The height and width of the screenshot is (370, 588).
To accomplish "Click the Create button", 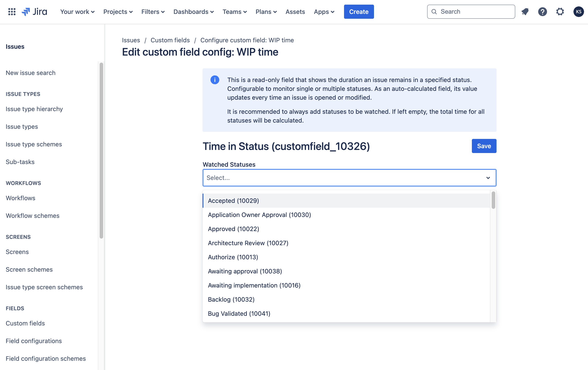I will pos(359,12).
